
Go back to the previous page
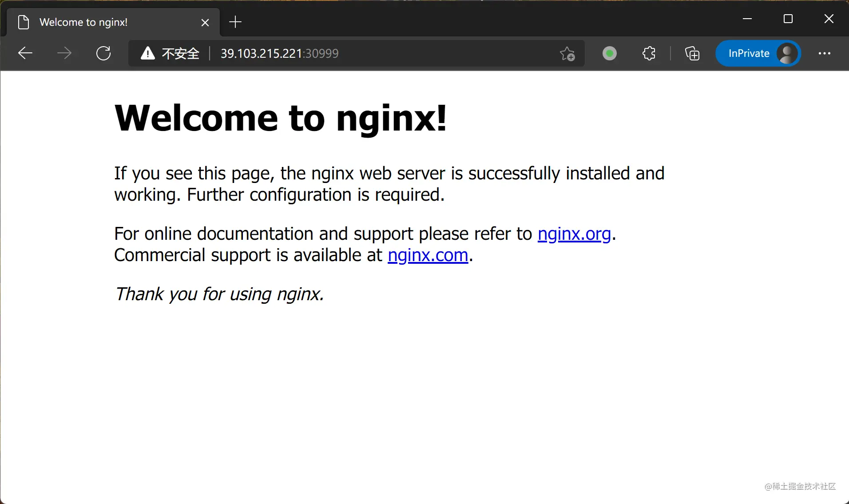click(x=25, y=53)
